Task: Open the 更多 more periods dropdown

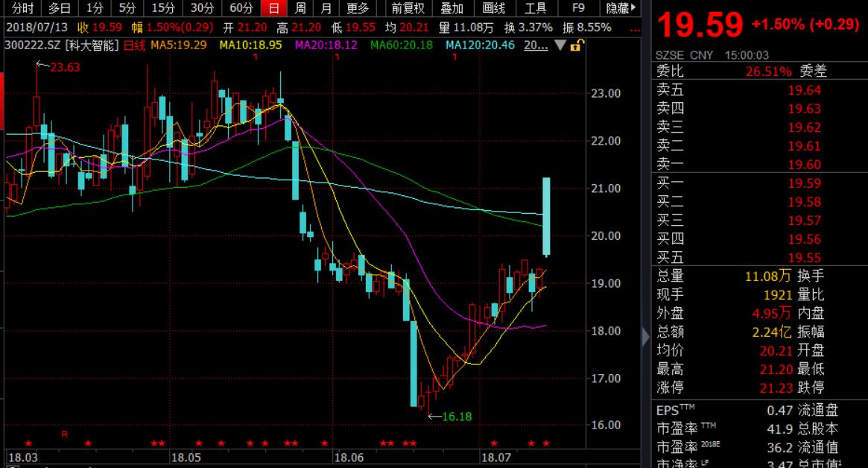Action: [358, 8]
